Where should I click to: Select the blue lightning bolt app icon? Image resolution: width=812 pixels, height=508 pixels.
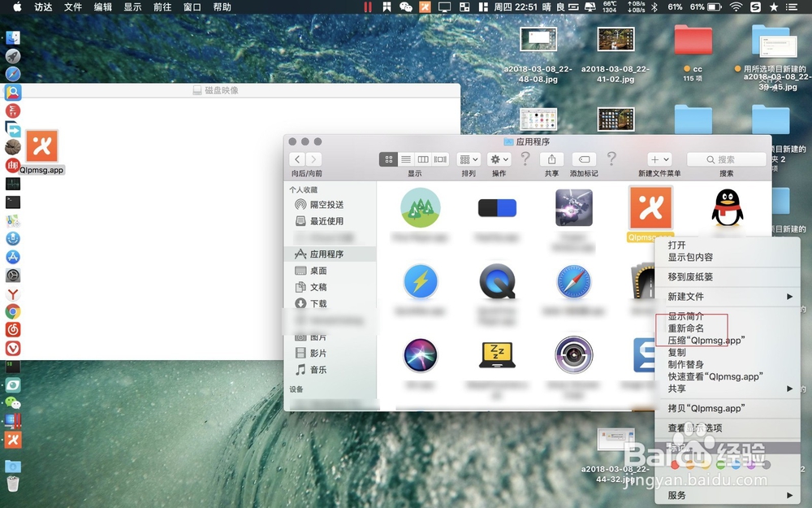tap(421, 281)
